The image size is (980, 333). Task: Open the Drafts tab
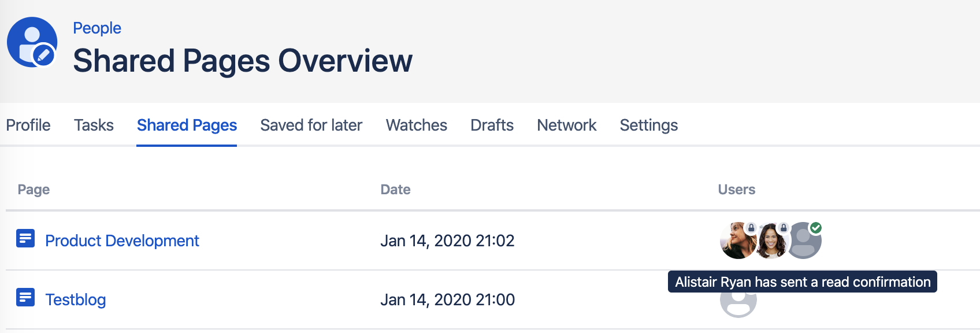click(492, 125)
